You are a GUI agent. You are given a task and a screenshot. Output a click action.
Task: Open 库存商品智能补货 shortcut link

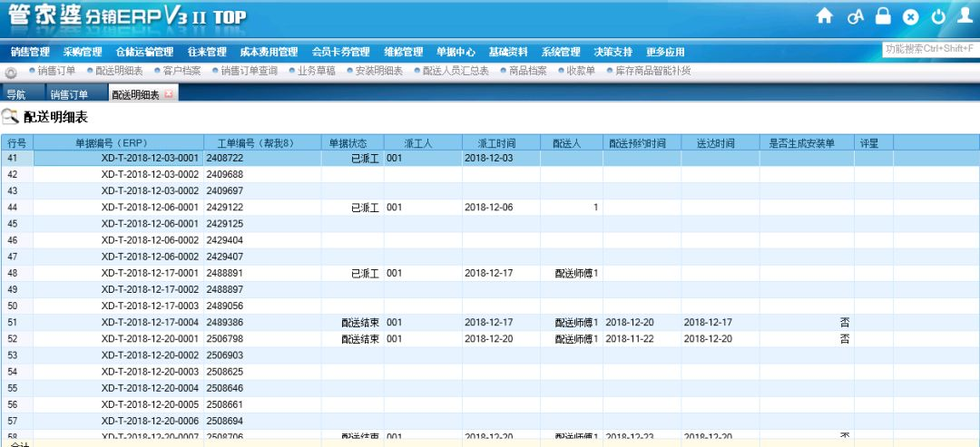coord(653,71)
